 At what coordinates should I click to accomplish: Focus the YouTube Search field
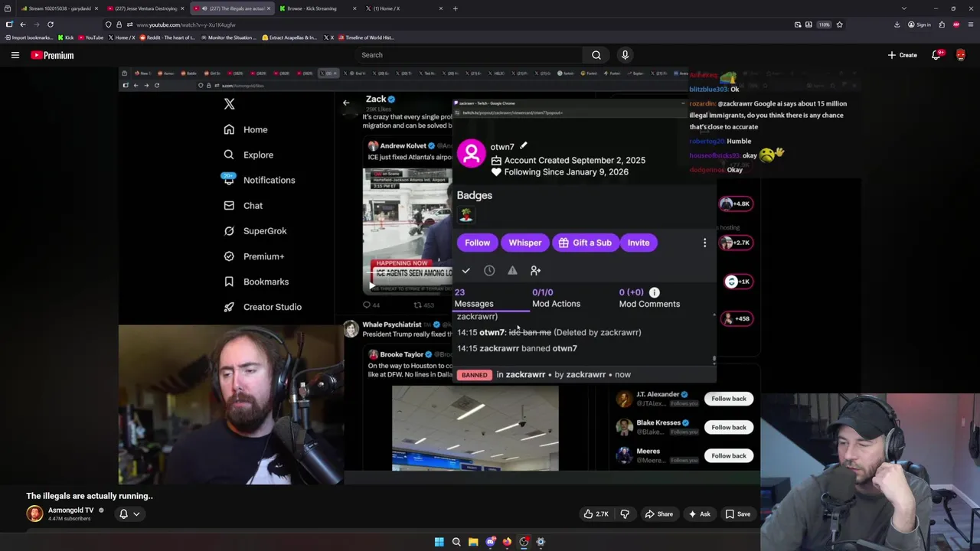click(x=469, y=55)
